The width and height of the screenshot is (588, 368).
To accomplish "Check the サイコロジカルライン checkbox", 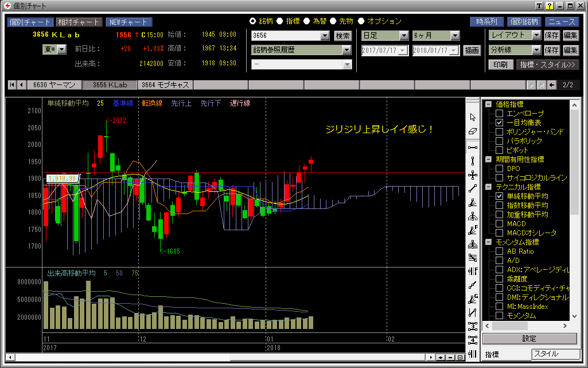I will [x=499, y=178].
